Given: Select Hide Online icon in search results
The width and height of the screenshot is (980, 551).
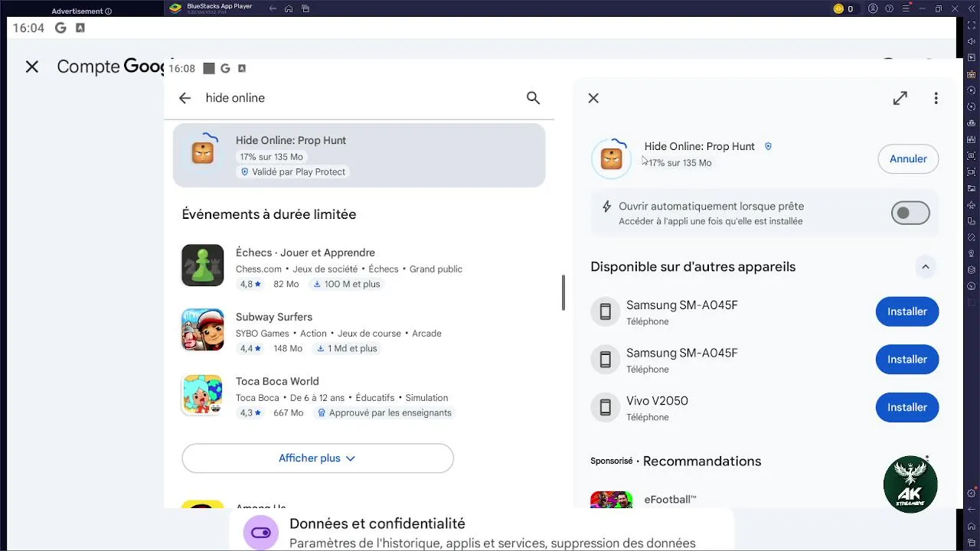Looking at the screenshot, I should (x=203, y=152).
